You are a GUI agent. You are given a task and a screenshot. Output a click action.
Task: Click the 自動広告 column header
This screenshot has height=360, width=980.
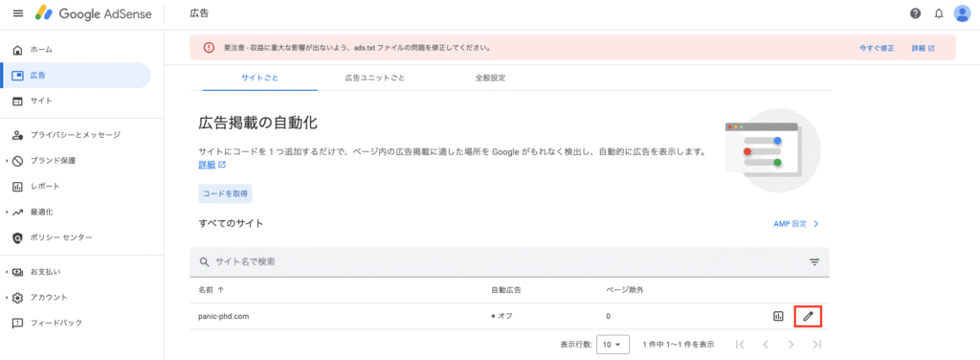coord(506,291)
